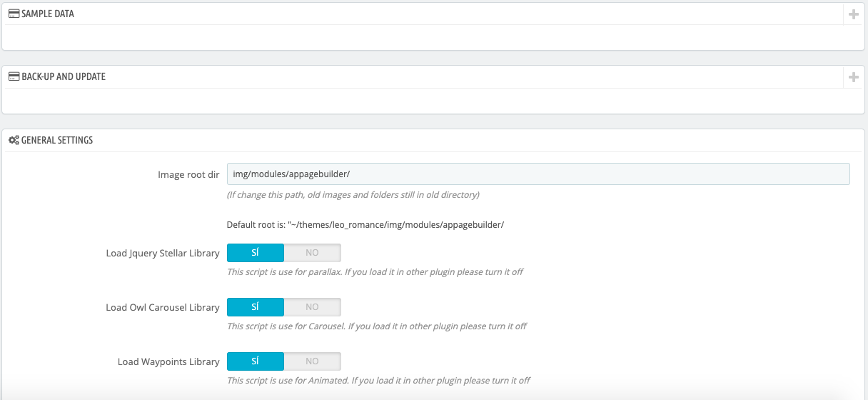868x400 pixels.
Task: Click the Back-up and Update card icon
Action: [x=14, y=76]
